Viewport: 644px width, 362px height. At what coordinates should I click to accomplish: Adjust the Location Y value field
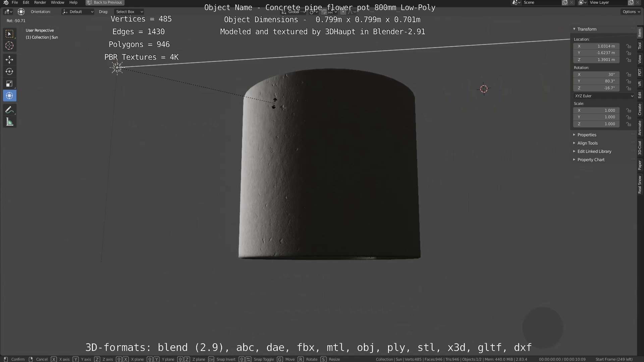[596, 53]
